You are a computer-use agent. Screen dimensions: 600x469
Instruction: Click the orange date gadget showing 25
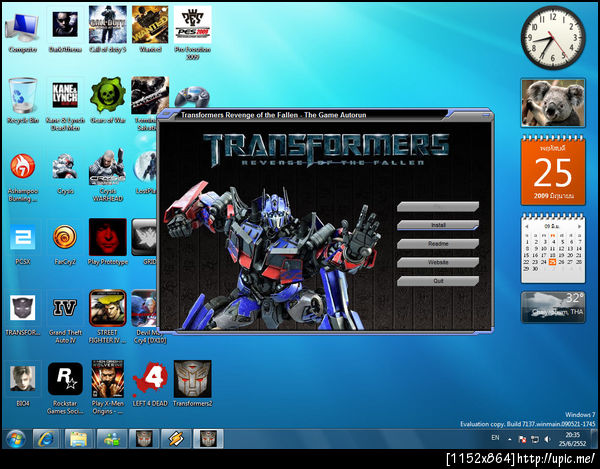pyautogui.click(x=553, y=171)
